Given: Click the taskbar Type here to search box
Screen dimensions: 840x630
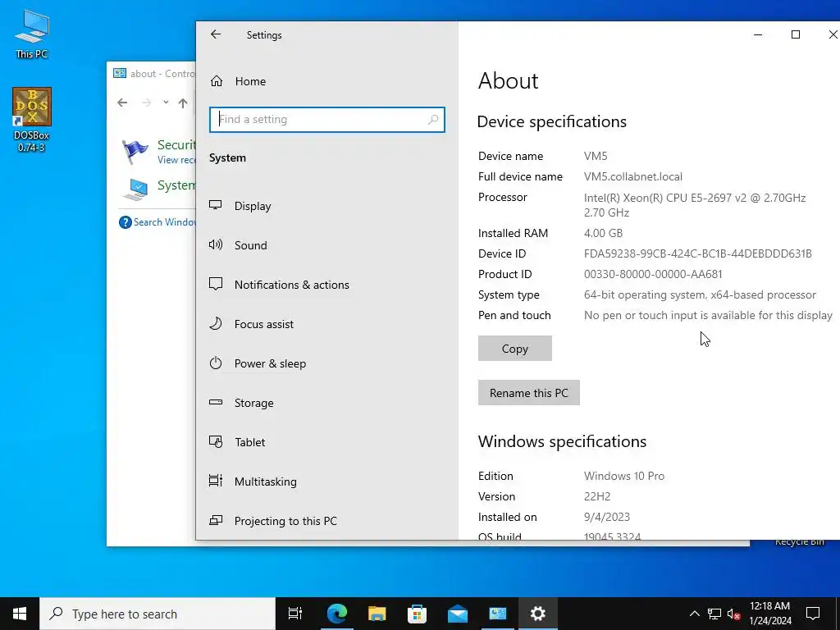Looking at the screenshot, I should [x=157, y=614].
